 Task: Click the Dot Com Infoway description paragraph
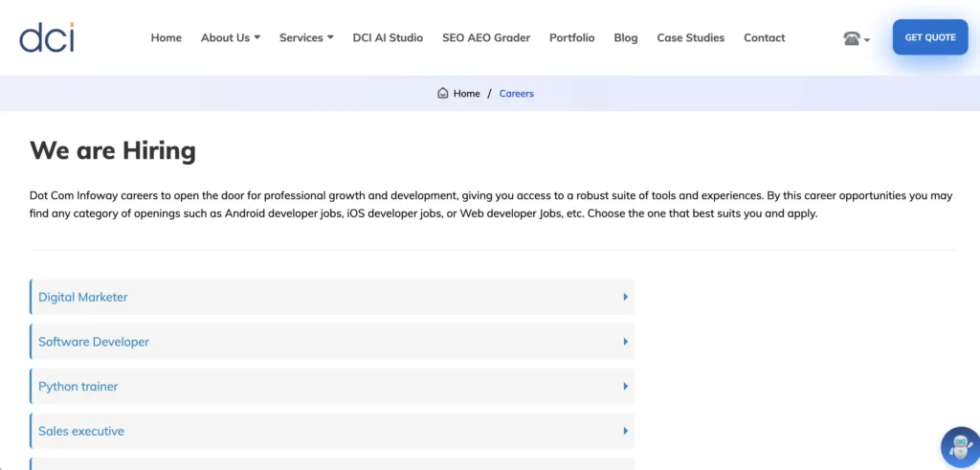[491, 205]
